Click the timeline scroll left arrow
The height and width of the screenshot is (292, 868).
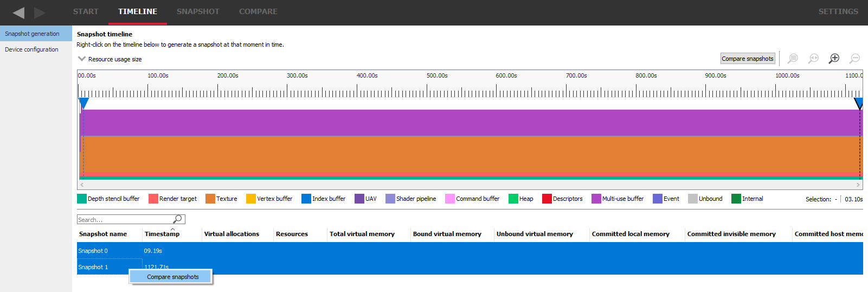tap(82, 185)
